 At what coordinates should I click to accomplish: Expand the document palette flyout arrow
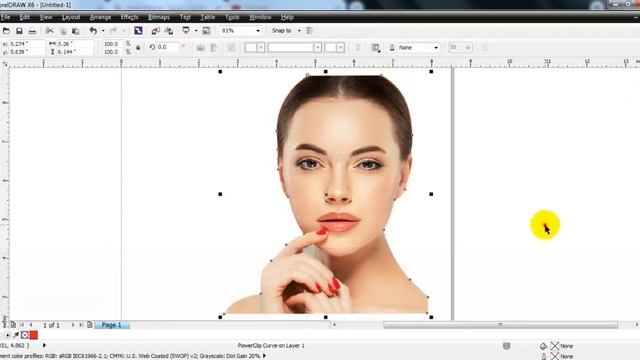[7, 335]
